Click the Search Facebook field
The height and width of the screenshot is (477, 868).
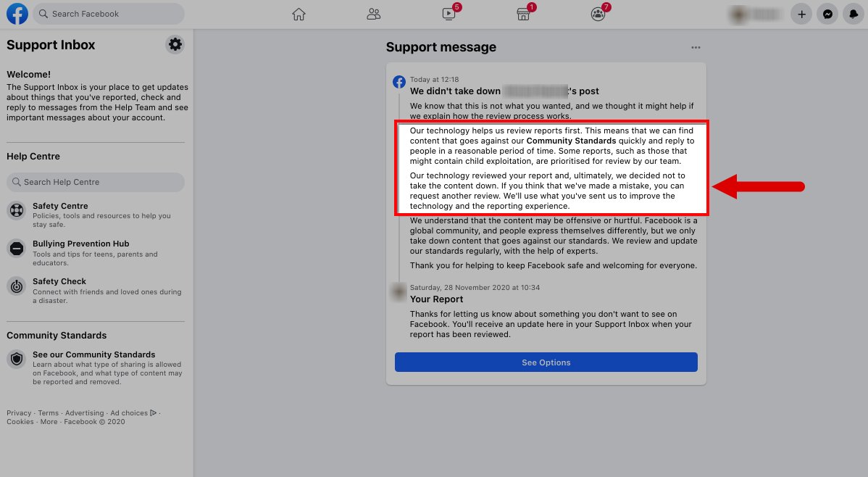109,14
